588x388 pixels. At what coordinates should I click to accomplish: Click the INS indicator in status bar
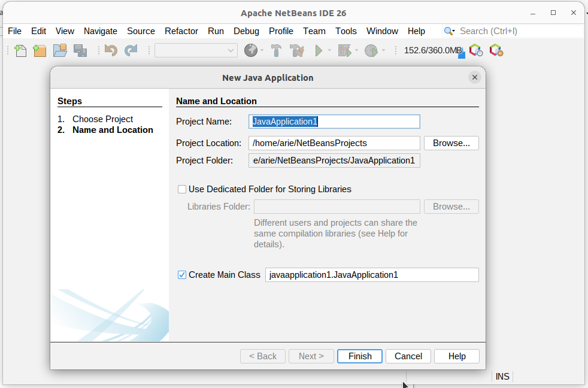click(x=502, y=377)
